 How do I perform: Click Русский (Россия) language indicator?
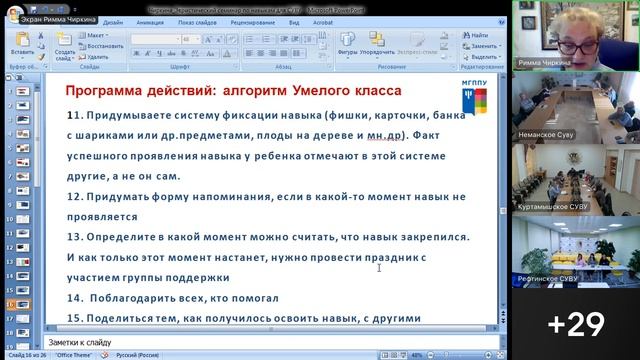(x=137, y=355)
